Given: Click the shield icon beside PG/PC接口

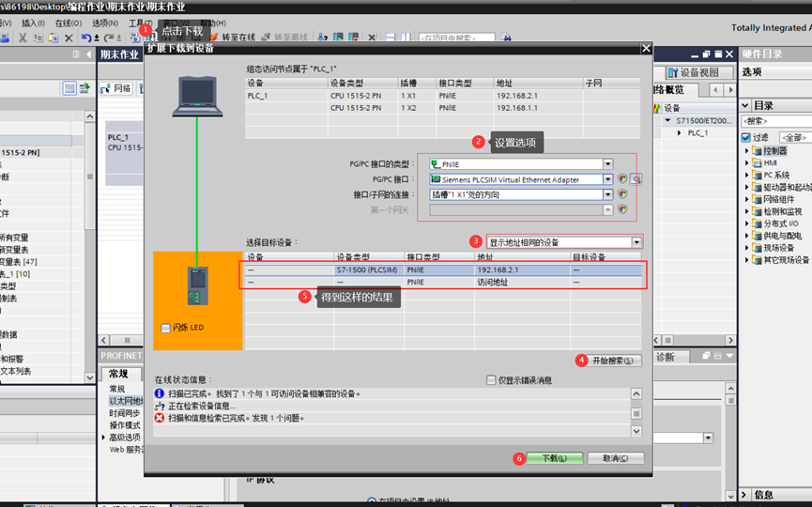Looking at the screenshot, I should coord(622,179).
